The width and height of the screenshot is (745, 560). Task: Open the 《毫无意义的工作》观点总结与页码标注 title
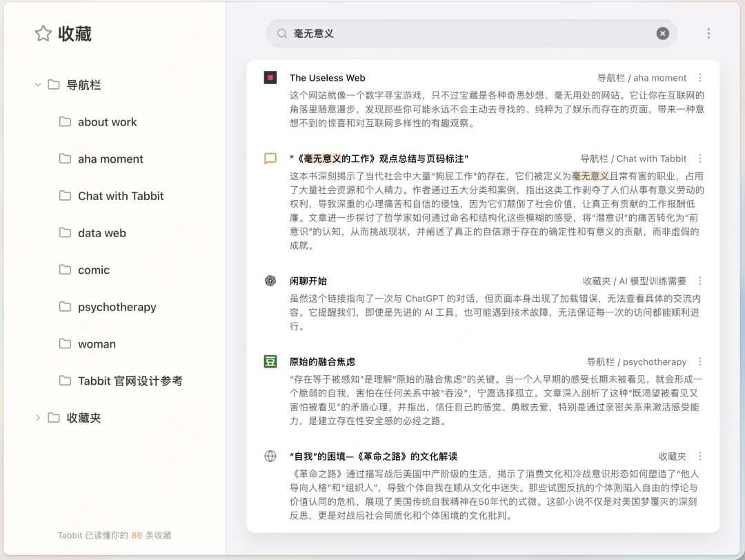pyautogui.click(x=379, y=159)
